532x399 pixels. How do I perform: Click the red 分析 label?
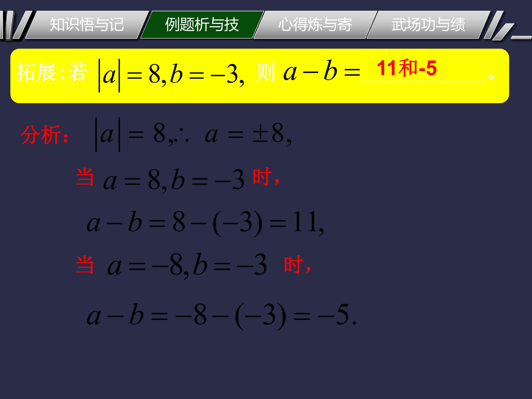pos(45,135)
